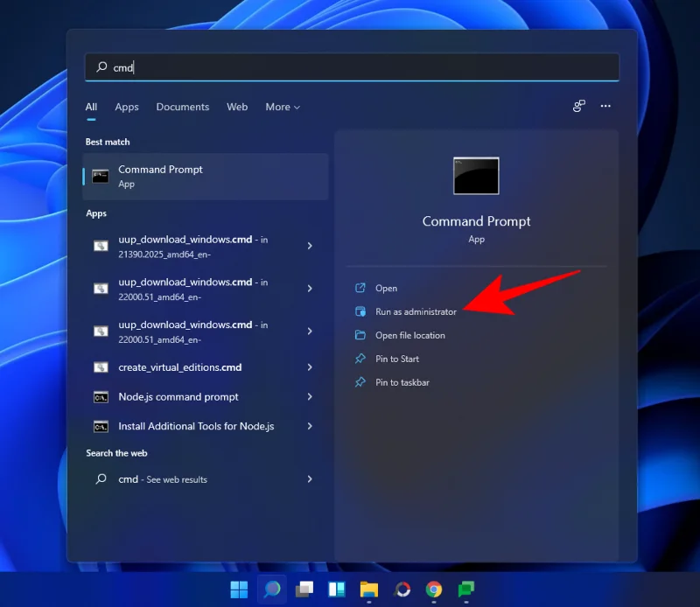Expand the create_virtual_editions.cmd result

pos(310,367)
